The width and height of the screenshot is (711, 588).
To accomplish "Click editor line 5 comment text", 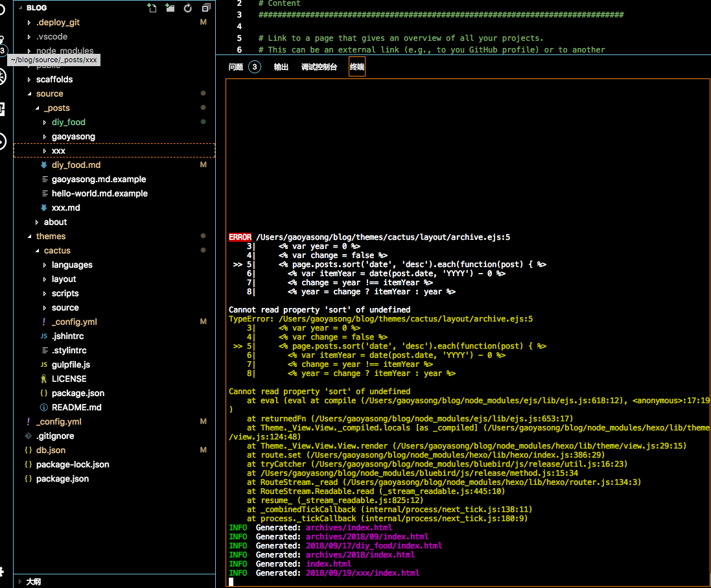I will click(x=401, y=38).
